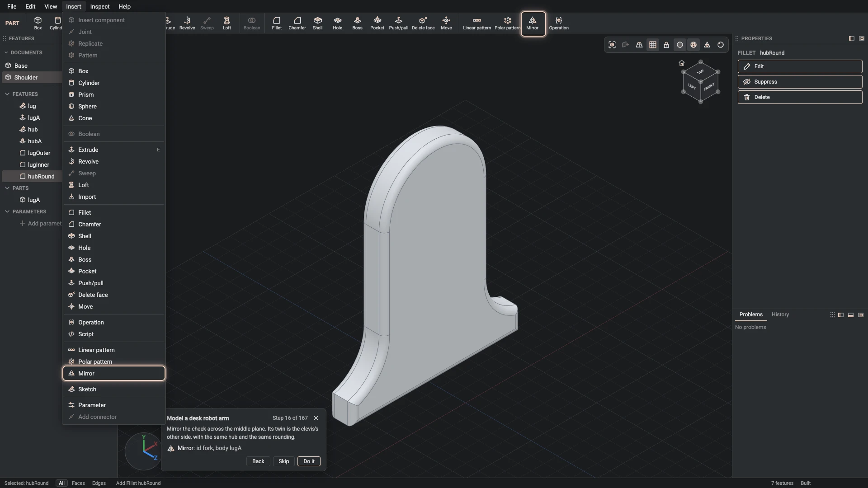Open the Operation toolbar tool
This screenshot has width=868, height=488.
pyautogui.click(x=559, y=23)
